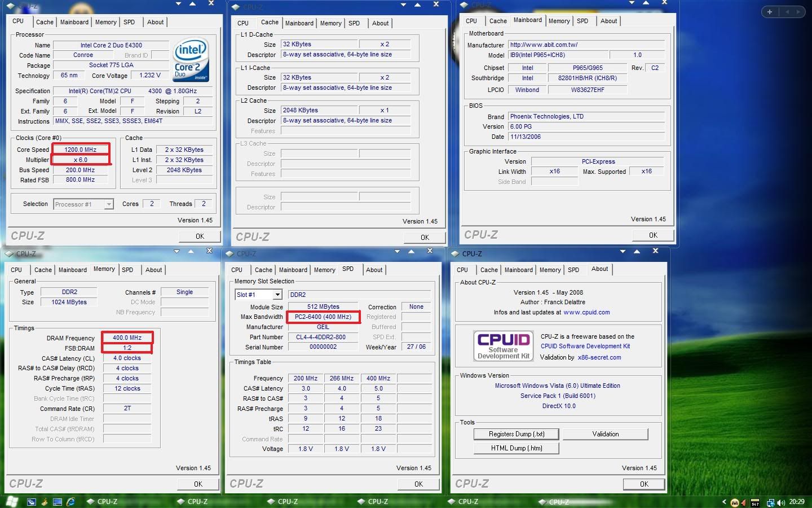Open the network icon in the system tray

770,502
